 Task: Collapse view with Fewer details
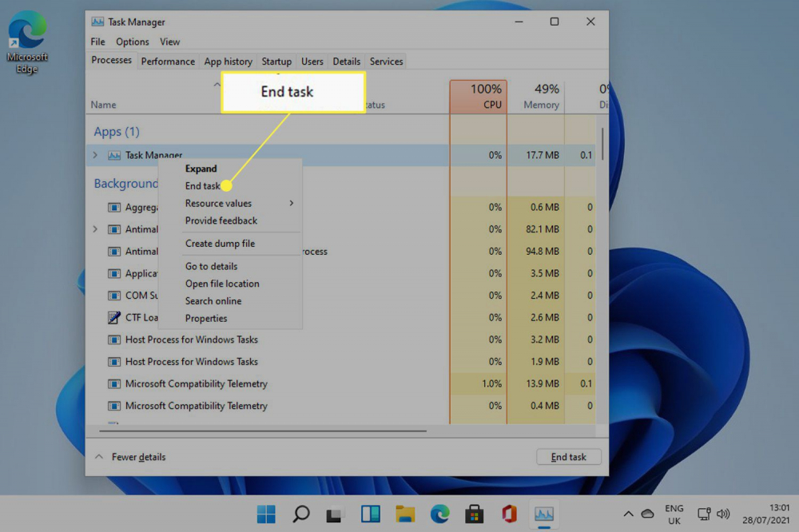click(130, 457)
